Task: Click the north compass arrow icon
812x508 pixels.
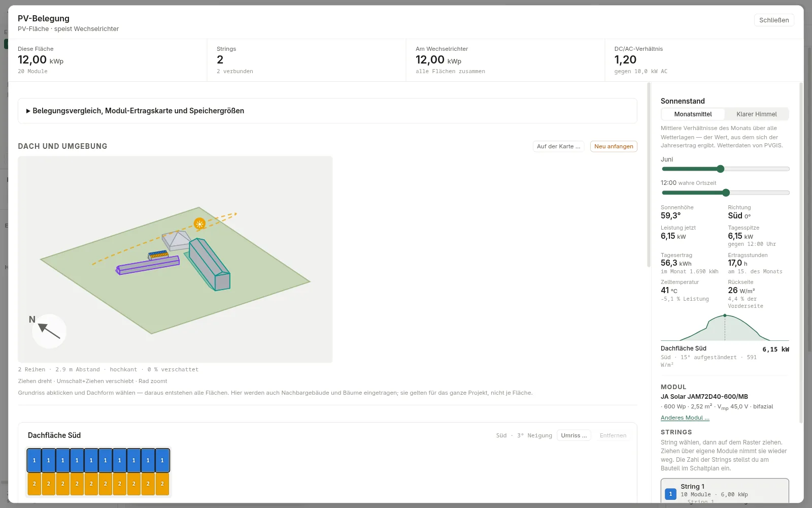Action: point(49,331)
